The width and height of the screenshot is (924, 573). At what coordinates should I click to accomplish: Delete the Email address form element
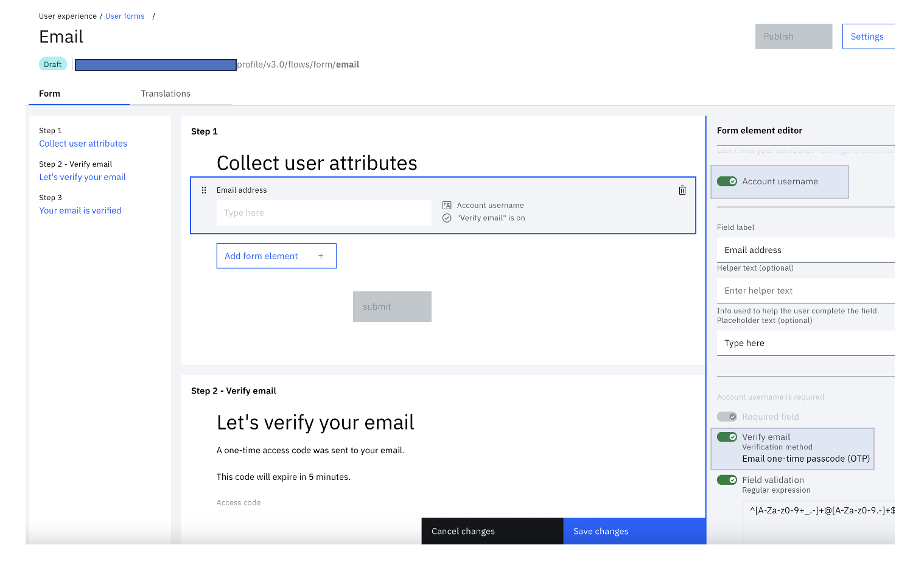click(x=682, y=190)
